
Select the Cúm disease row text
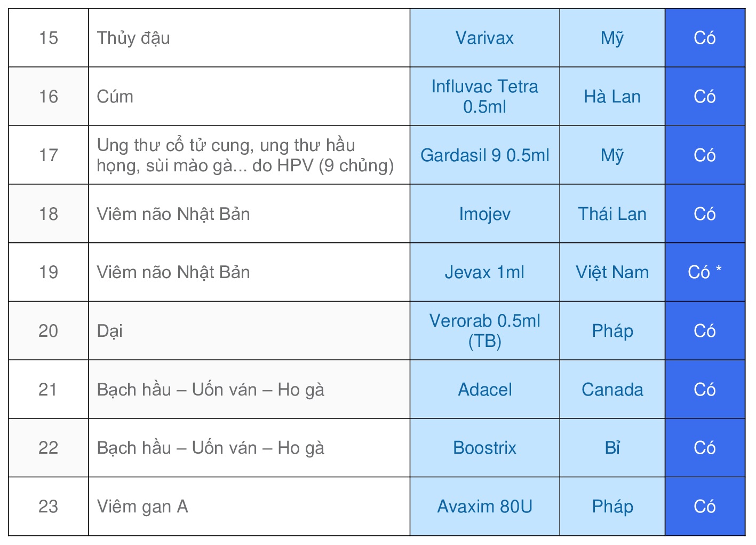[115, 97]
